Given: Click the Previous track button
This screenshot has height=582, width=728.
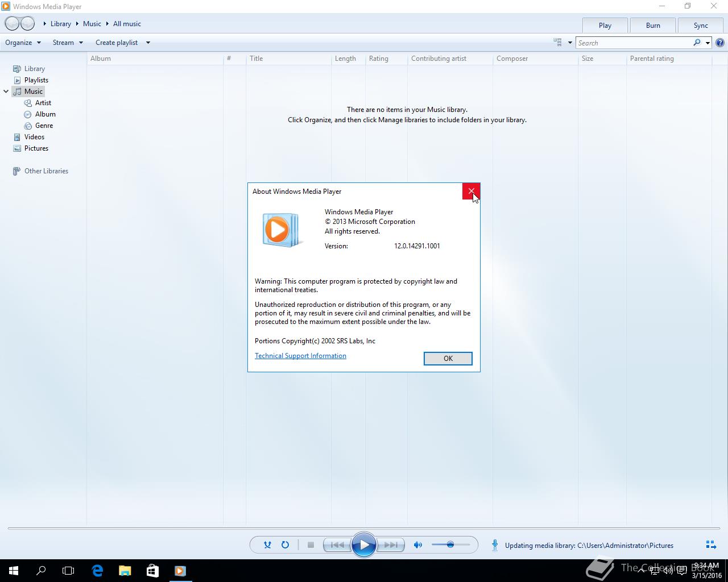Looking at the screenshot, I should click(x=337, y=545).
